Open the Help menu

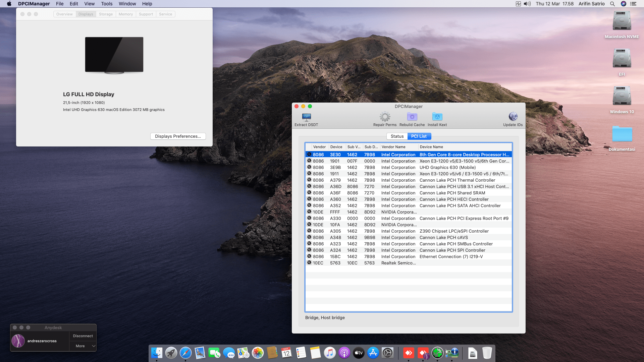pyautogui.click(x=147, y=4)
